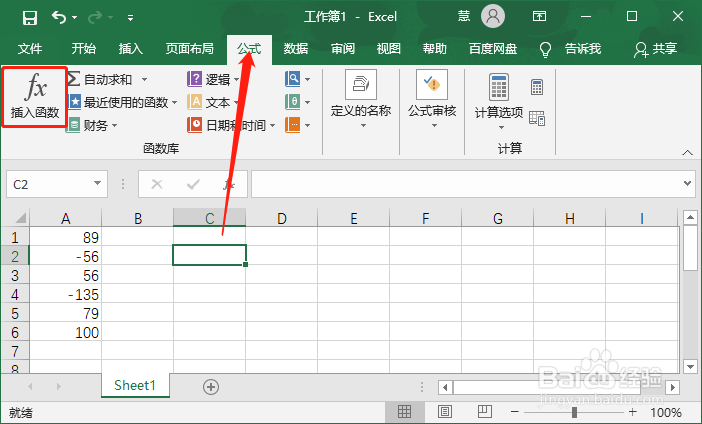Click the Redo arrow icon
Image resolution: width=702 pixels, height=424 pixels.
[95, 17]
